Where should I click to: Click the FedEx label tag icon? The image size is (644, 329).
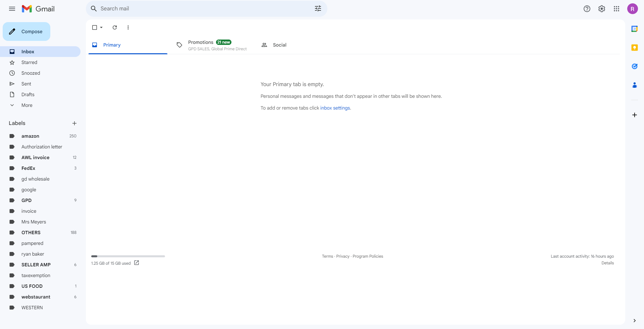pos(12,168)
